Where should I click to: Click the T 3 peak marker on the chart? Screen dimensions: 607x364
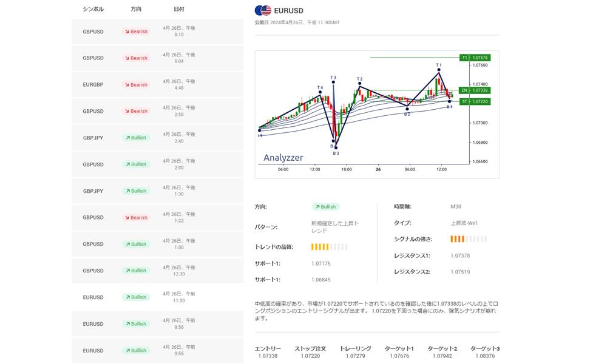[333, 81]
